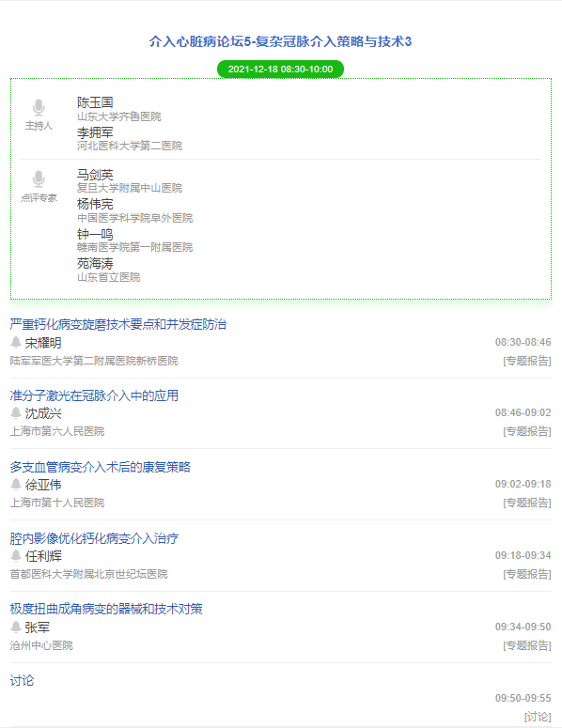The width and height of the screenshot is (562, 728).
Task: Click [专题报告] tag in 宋耀明 row
Action: [527, 361]
